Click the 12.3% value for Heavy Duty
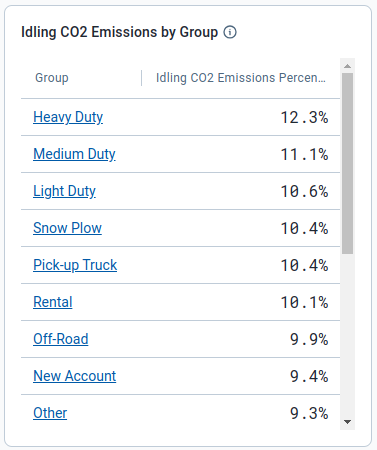Screen dimensions: 377x450 pyautogui.click(x=304, y=118)
